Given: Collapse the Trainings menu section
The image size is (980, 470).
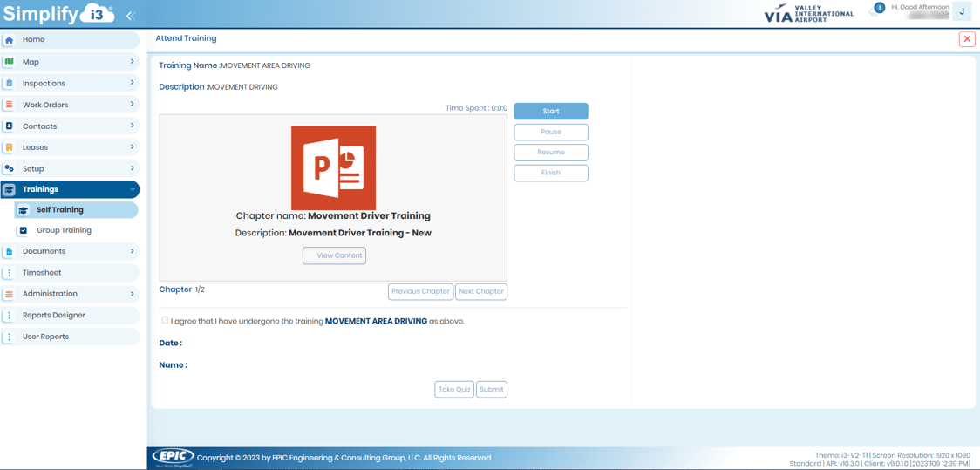Looking at the screenshot, I should coord(132,189).
